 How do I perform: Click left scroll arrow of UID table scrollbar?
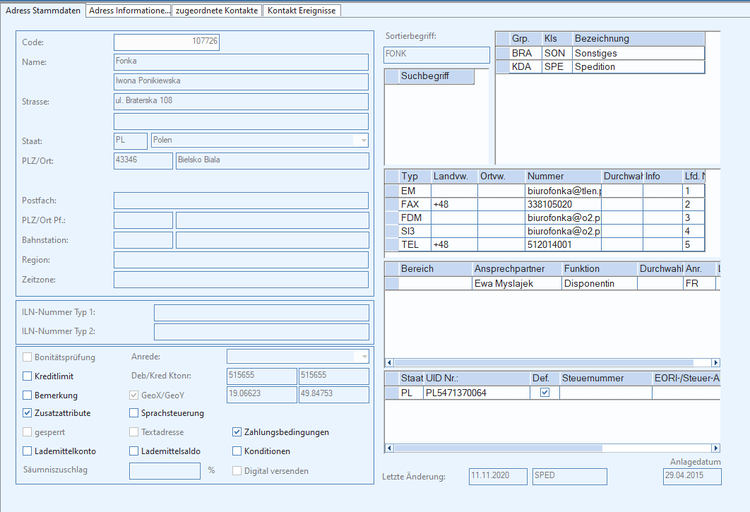(389, 448)
